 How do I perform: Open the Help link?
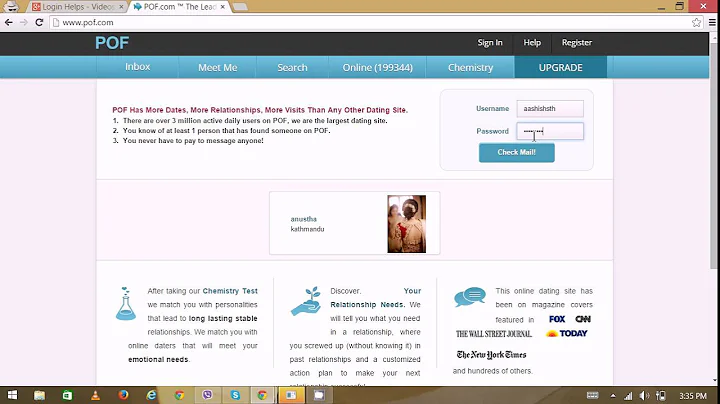(x=532, y=43)
